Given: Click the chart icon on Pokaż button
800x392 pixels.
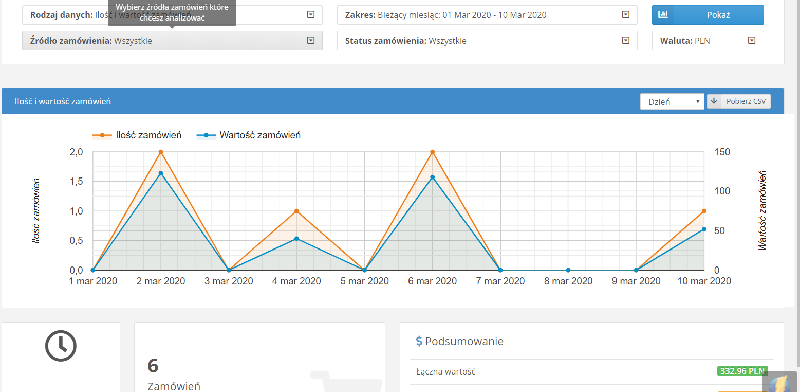Looking at the screenshot, I should 663,15.
